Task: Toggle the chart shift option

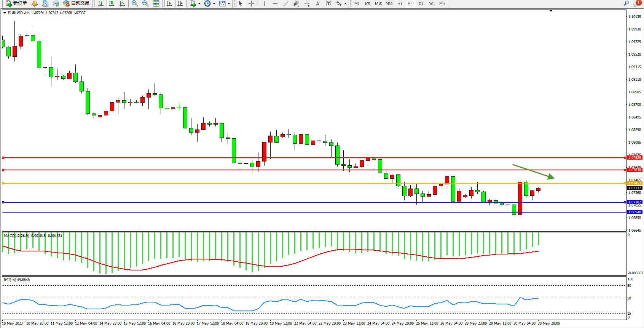Action: coord(180,3)
